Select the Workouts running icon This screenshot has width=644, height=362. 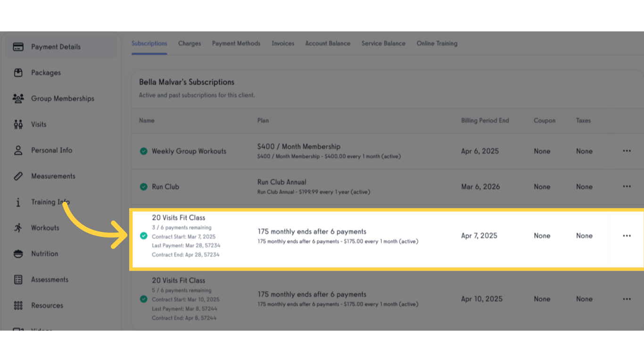[x=18, y=228]
